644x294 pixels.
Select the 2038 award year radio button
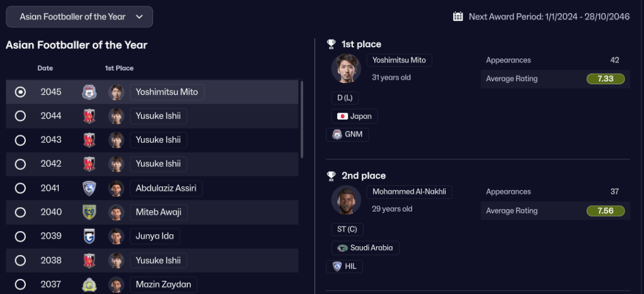point(20,260)
